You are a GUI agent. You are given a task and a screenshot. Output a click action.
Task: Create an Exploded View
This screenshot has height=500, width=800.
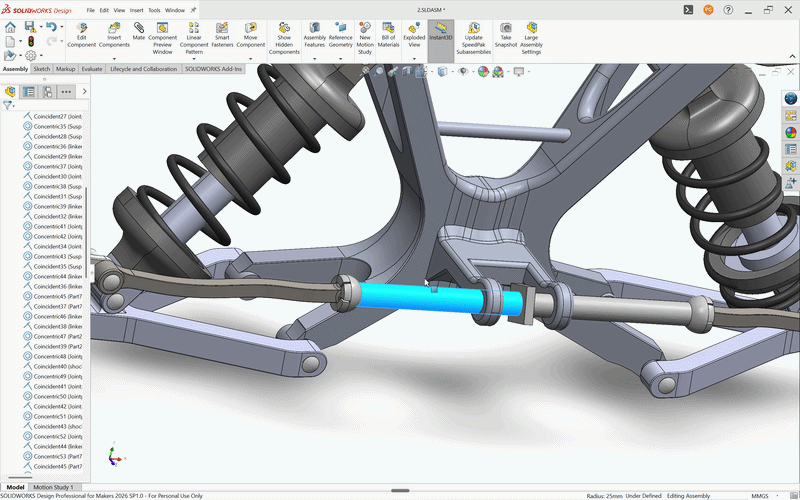coord(414,35)
